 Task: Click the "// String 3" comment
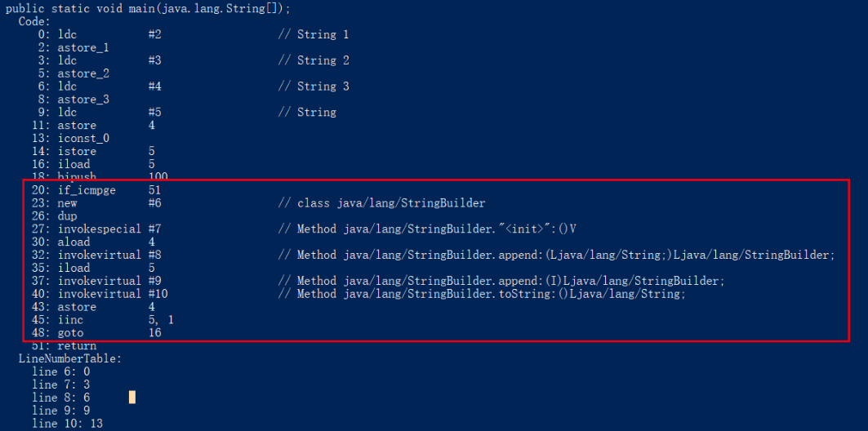[313, 87]
